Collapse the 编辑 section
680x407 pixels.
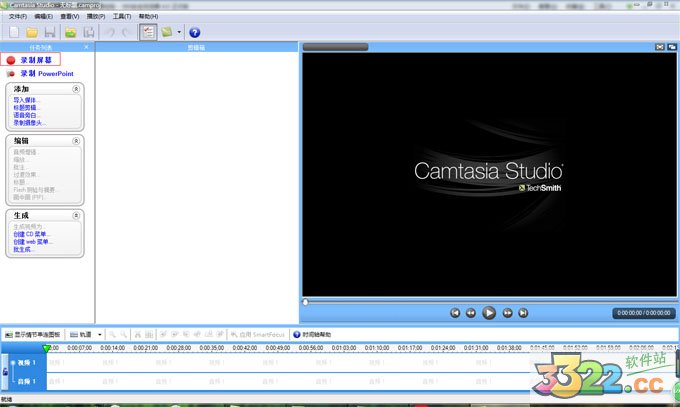click(x=76, y=141)
